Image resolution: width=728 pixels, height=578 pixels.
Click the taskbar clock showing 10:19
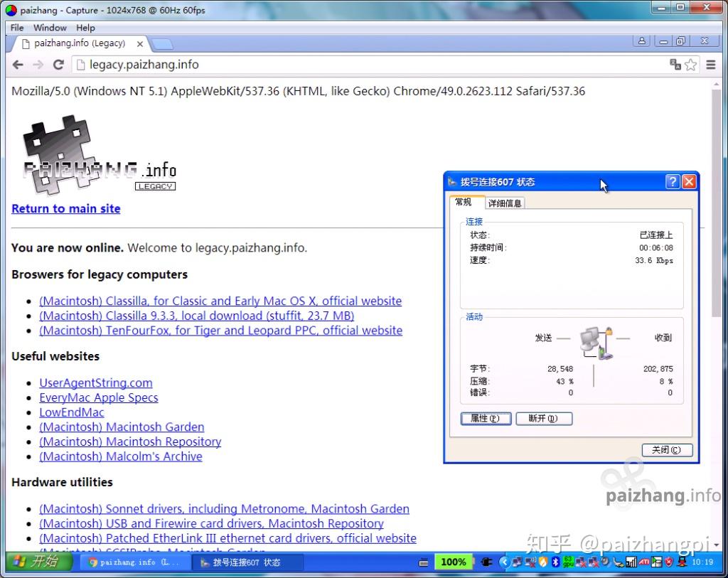click(702, 562)
